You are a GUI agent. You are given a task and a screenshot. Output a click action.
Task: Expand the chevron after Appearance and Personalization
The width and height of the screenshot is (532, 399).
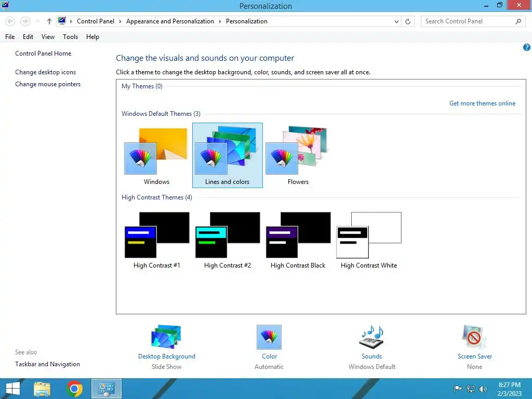coord(220,21)
